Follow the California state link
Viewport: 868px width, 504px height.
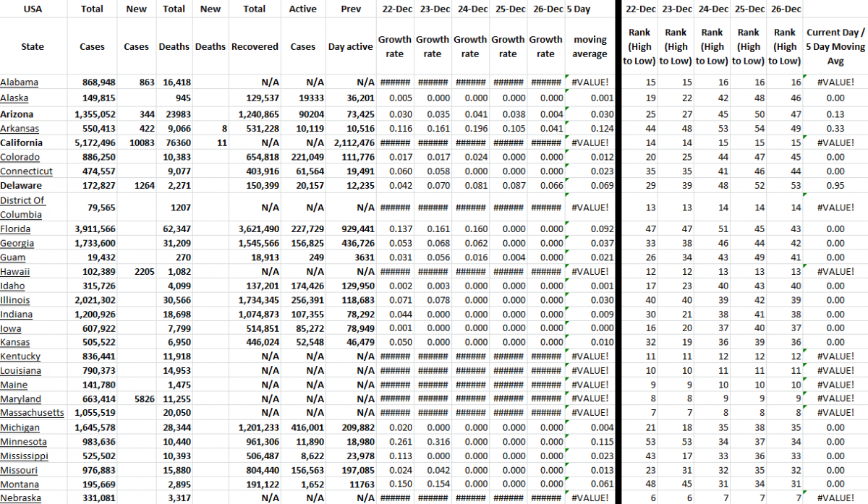(x=23, y=142)
